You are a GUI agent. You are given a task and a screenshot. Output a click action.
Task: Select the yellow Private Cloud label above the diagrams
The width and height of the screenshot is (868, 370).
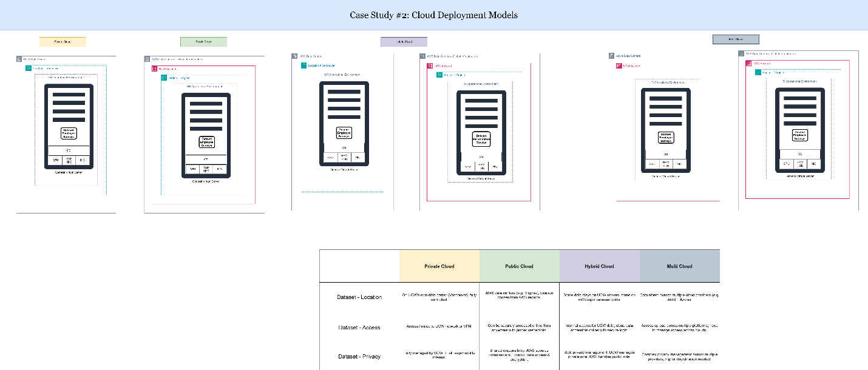(x=63, y=42)
